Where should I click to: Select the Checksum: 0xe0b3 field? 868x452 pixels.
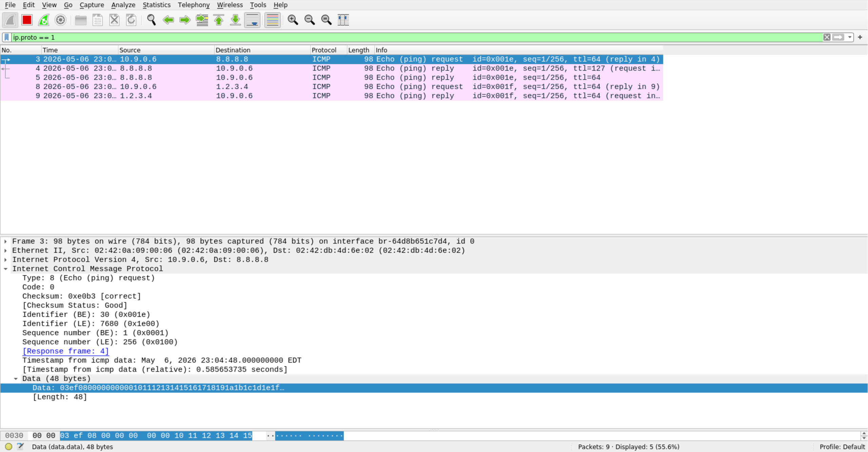tap(82, 296)
